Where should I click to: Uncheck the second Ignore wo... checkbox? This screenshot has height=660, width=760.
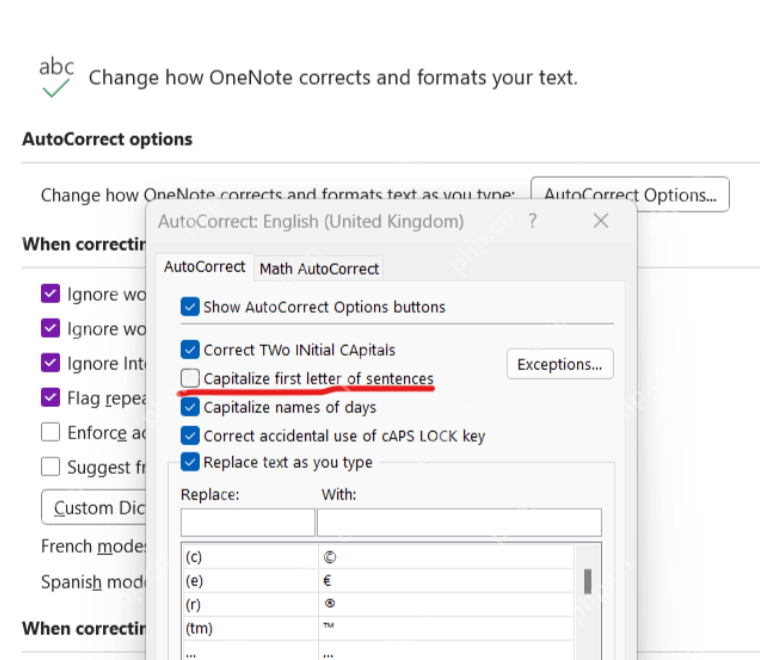50,328
